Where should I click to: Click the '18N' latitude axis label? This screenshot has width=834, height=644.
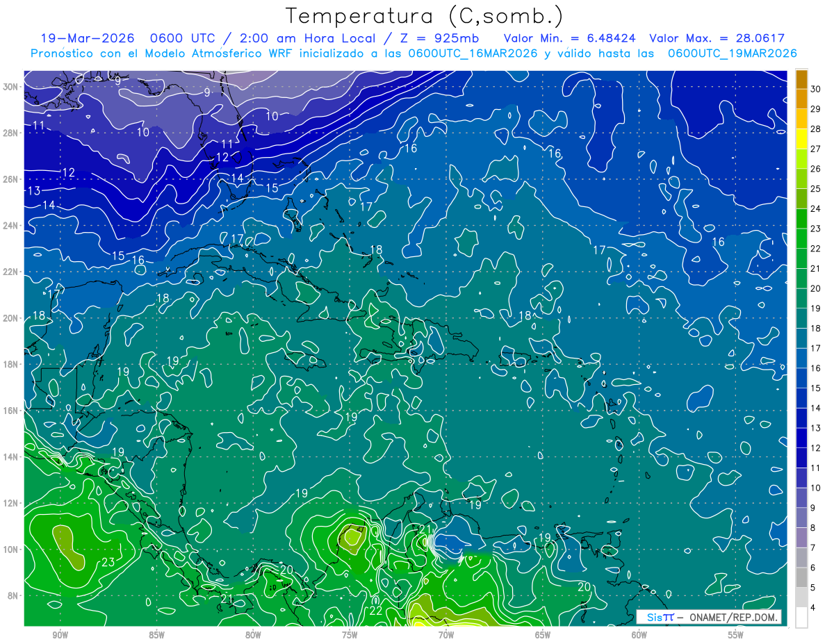10,364
